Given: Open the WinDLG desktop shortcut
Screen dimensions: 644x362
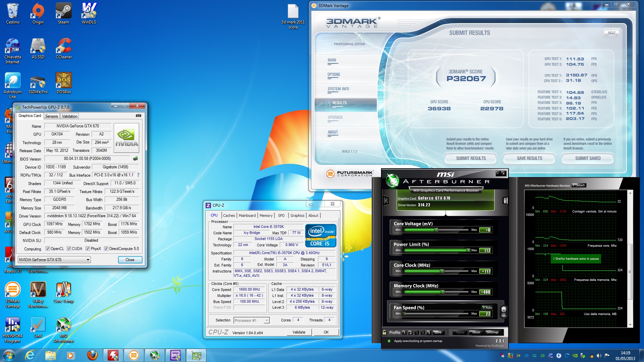Looking at the screenshot, I should 89,13.
